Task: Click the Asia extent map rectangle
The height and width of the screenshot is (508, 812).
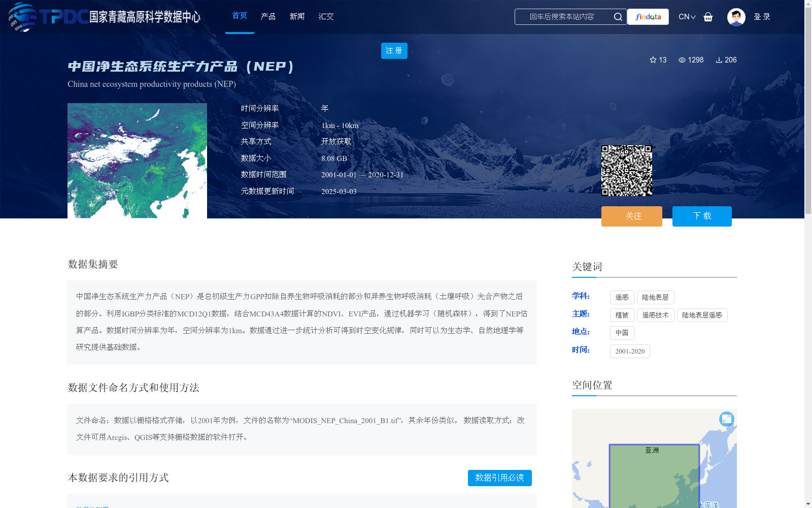Action: click(x=654, y=476)
